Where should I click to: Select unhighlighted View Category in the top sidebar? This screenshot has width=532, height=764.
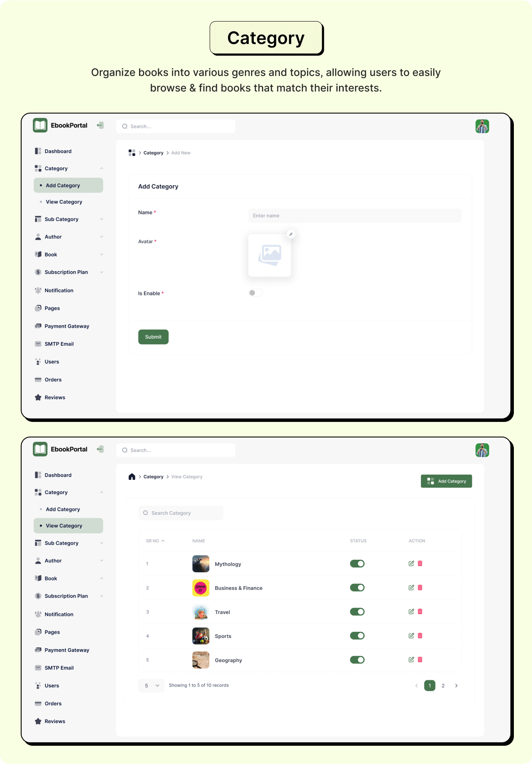click(x=64, y=202)
